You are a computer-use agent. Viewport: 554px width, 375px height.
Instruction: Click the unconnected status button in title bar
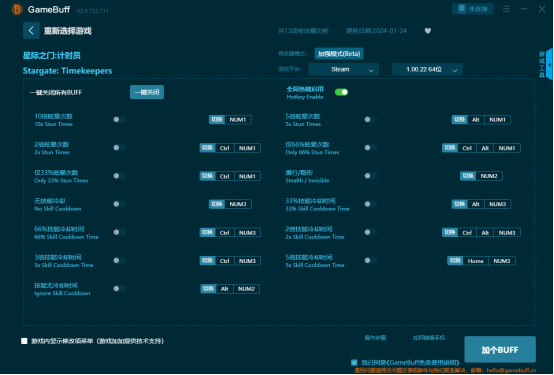pyautogui.click(x=472, y=9)
